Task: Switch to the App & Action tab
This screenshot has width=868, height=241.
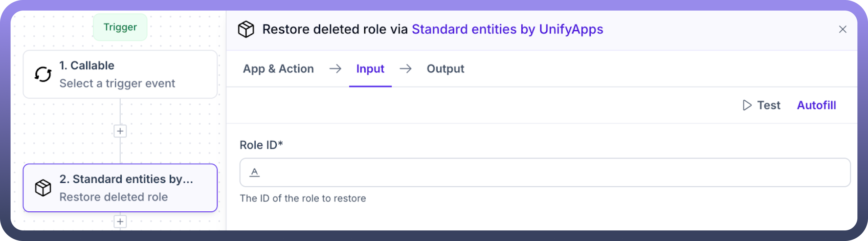Action: (x=278, y=69)
